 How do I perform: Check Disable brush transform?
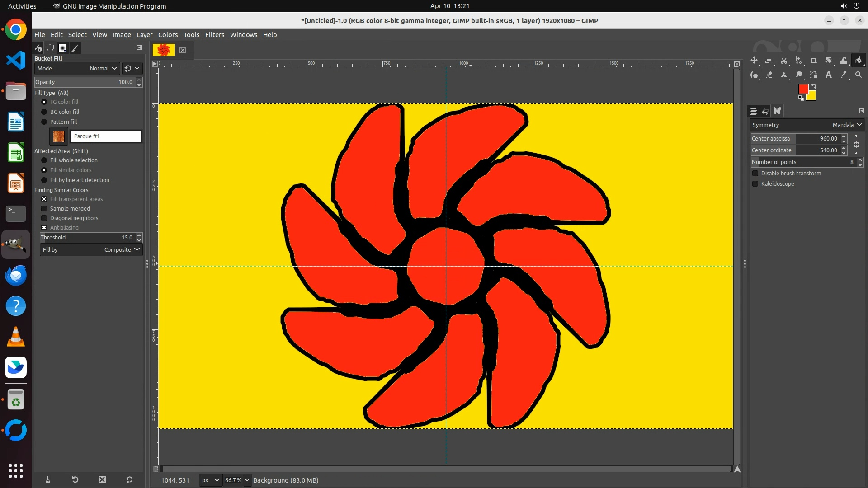pos(755,174)
